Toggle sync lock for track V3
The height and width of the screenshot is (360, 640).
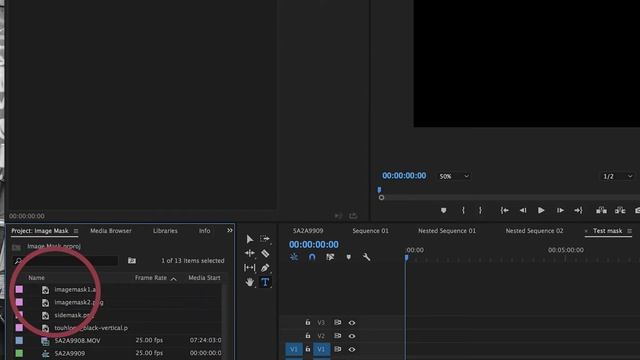pos(338,322)
